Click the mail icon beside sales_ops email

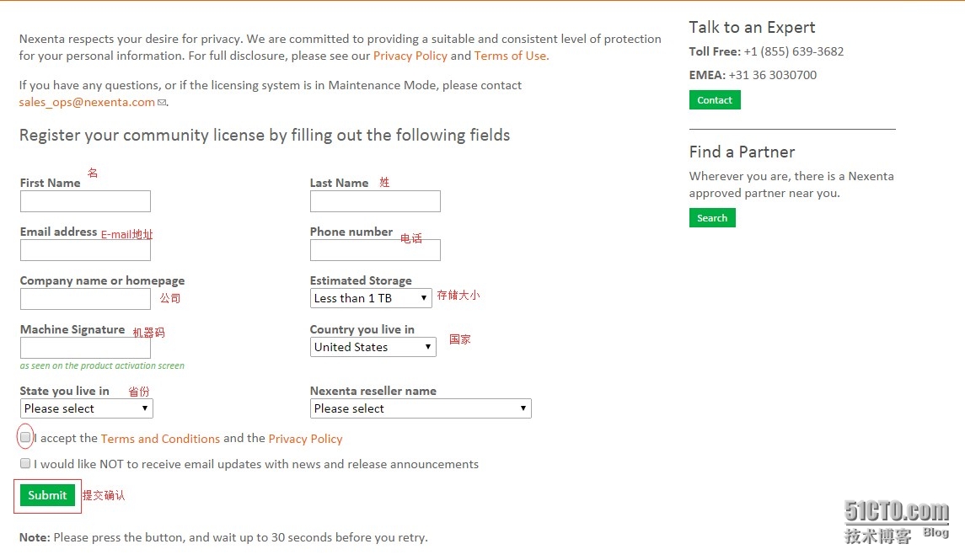161,103
